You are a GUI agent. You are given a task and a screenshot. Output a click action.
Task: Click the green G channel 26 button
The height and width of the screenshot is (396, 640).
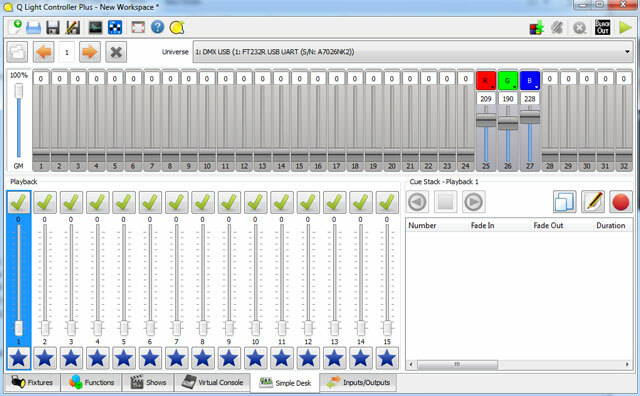coord(508,80)
